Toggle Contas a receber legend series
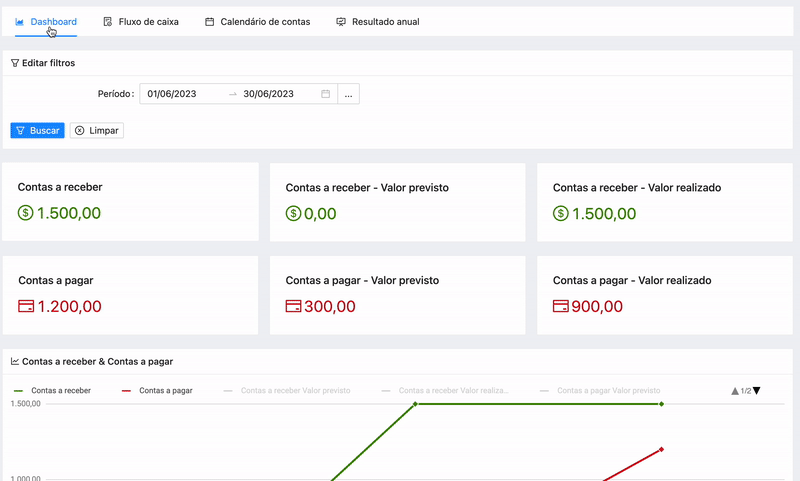The height and width of the screenshot is (481, 800). pos(53,391)
